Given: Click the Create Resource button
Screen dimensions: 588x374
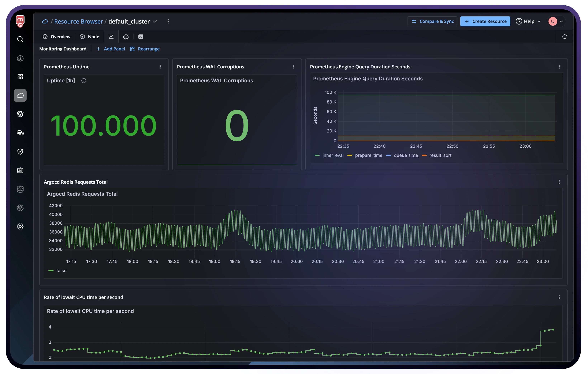Looking at the screenshot, I should 485,21.
